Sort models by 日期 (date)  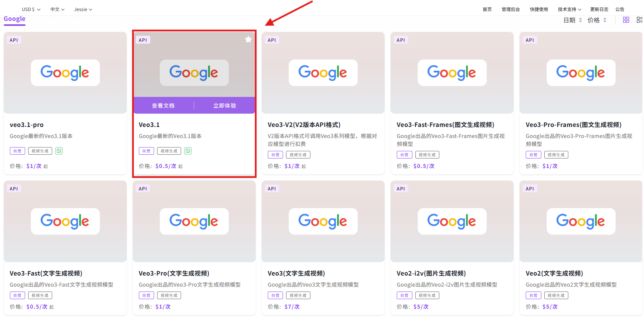[572, 20]
